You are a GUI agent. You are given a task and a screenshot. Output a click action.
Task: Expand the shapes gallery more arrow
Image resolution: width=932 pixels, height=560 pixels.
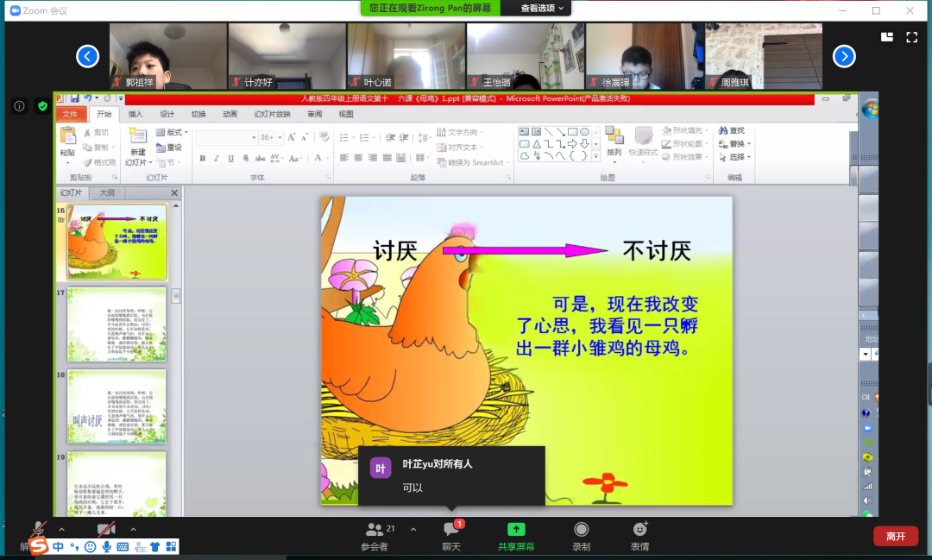tap(595, 156)
